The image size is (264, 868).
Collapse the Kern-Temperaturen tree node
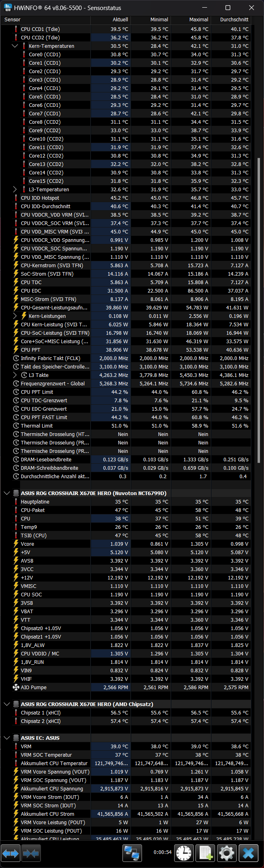pyautogui.click(x=15, y=46)
